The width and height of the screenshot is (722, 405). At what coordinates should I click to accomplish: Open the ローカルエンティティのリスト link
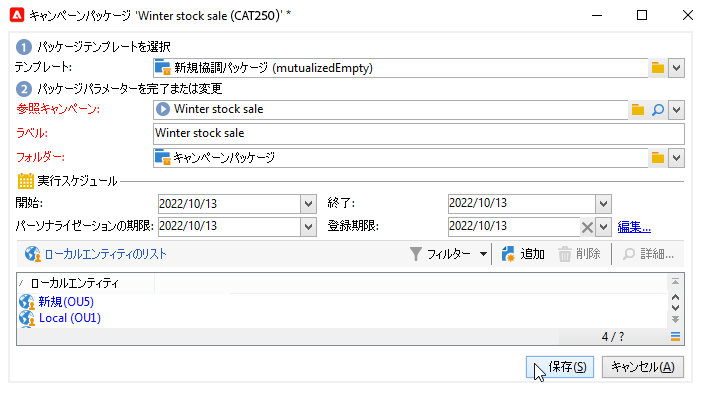tap(104, 254)
